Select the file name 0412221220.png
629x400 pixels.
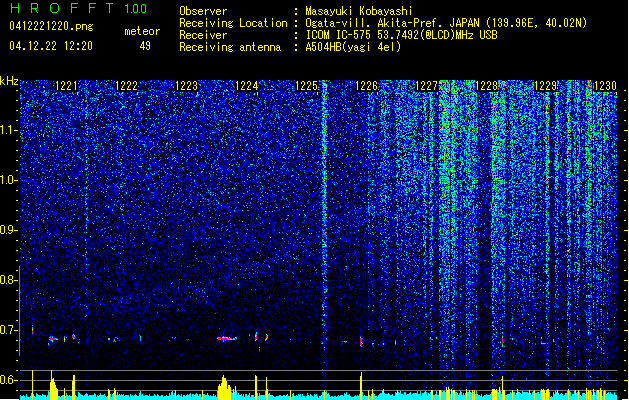pos(51,27)
